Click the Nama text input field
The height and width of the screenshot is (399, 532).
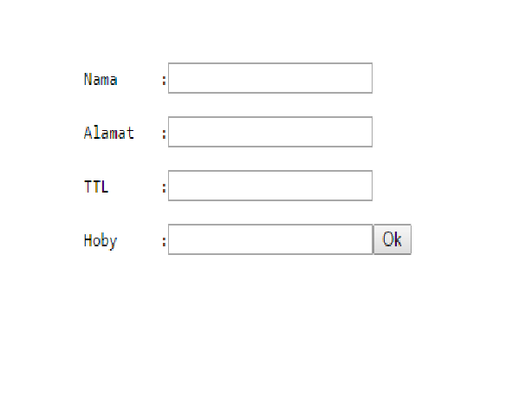[x=269, y=78]
